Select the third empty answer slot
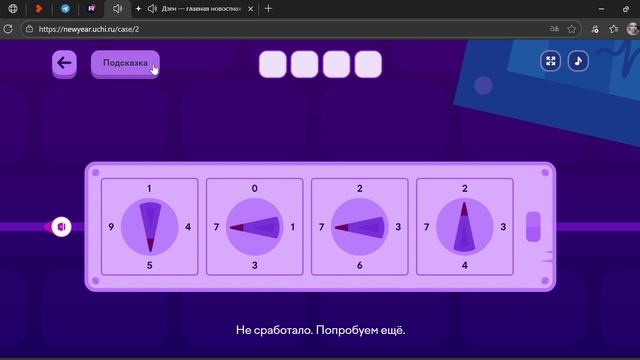The width and height of the screenshot is (640, 360). point(336,64)
